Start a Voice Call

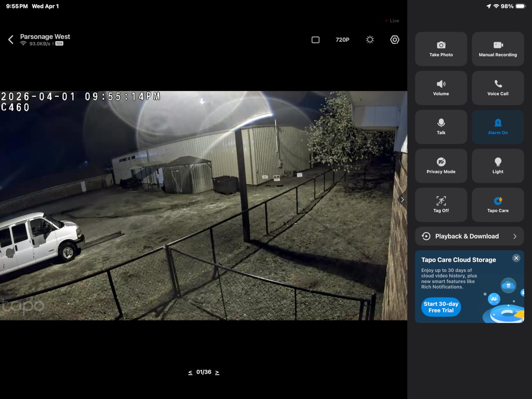point(498,88)
